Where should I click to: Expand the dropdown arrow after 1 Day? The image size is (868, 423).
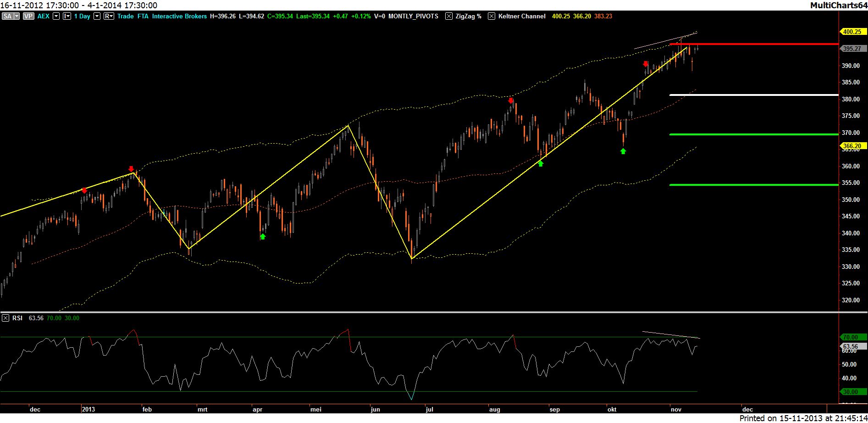[97, 16]
